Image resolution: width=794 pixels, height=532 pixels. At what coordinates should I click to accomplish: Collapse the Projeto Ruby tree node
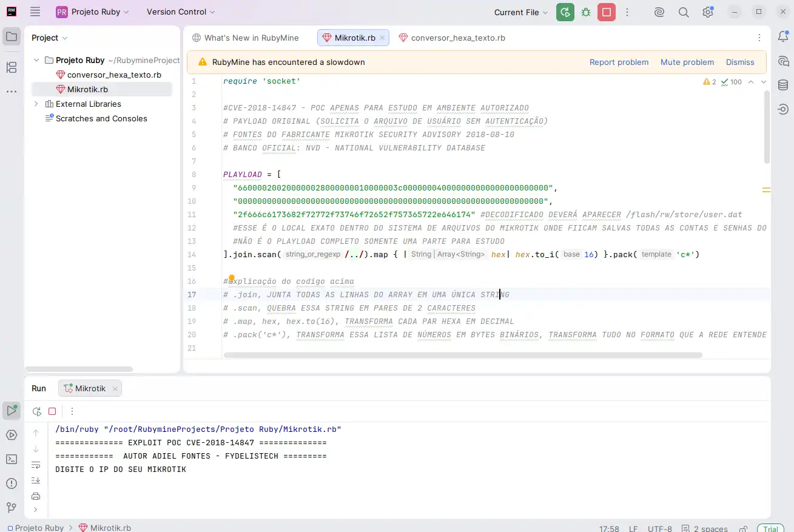(x=36, y=60)
